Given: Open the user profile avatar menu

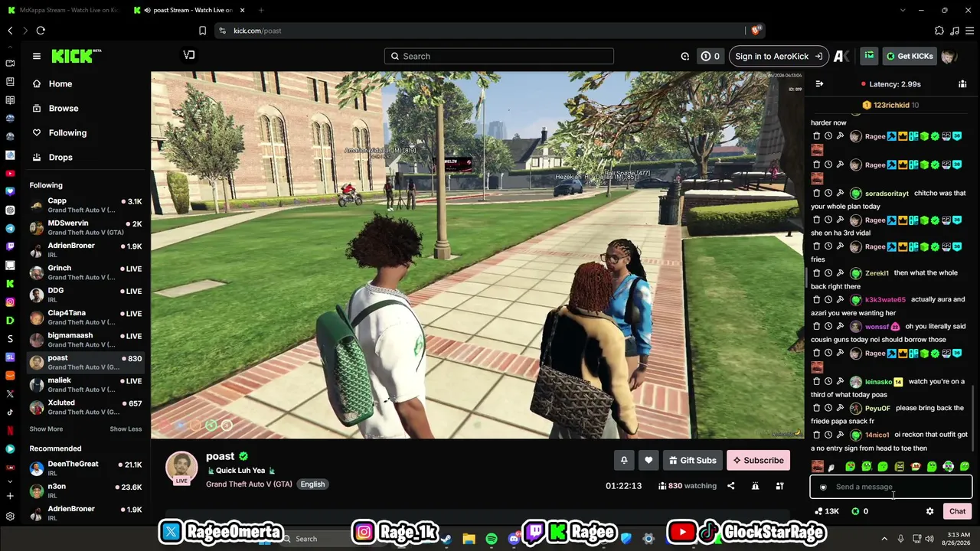Looking at the screenshot, I should 949,56.
